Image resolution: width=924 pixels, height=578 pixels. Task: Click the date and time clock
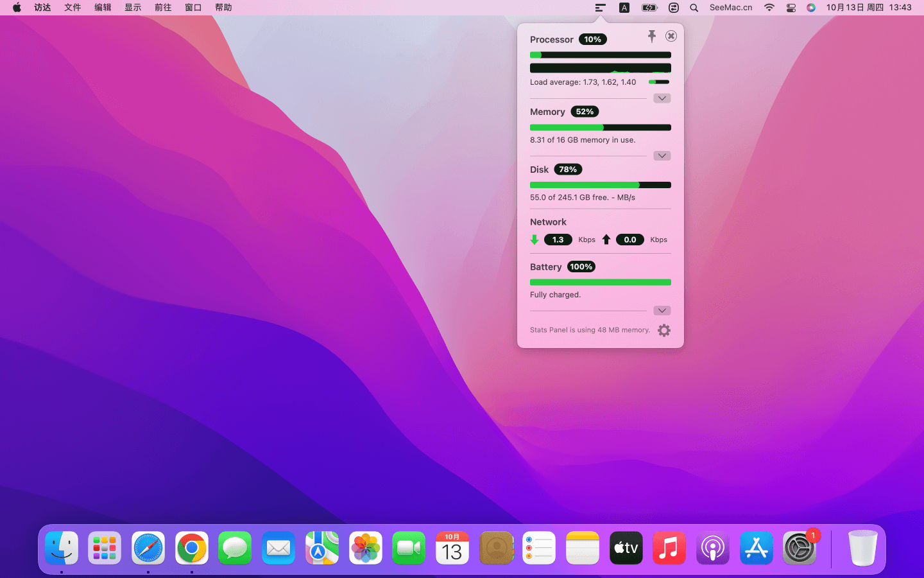pos(869,8)
